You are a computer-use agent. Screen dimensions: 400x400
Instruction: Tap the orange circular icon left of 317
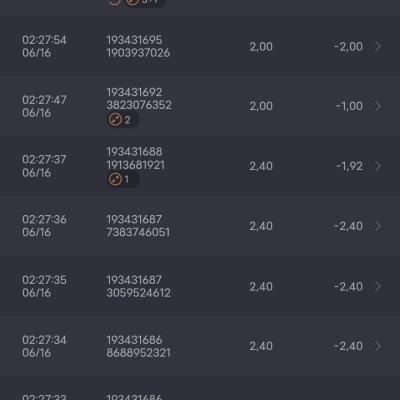(x=114, y=2)
